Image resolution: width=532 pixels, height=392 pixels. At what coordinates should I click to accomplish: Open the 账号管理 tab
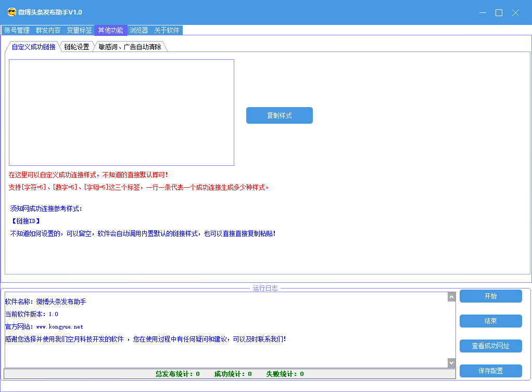coord(17,30)
